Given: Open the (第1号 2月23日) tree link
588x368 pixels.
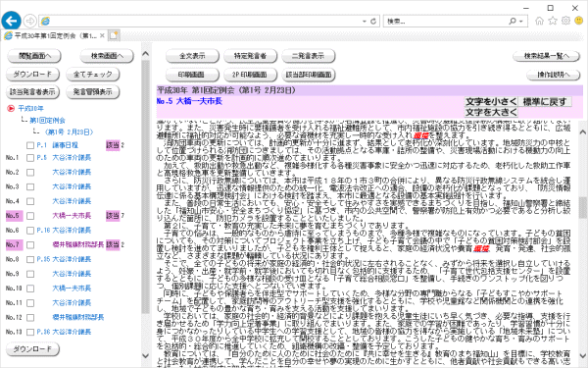Looking at the screenshot, I should pyautogui.click(x=69, y=132).
